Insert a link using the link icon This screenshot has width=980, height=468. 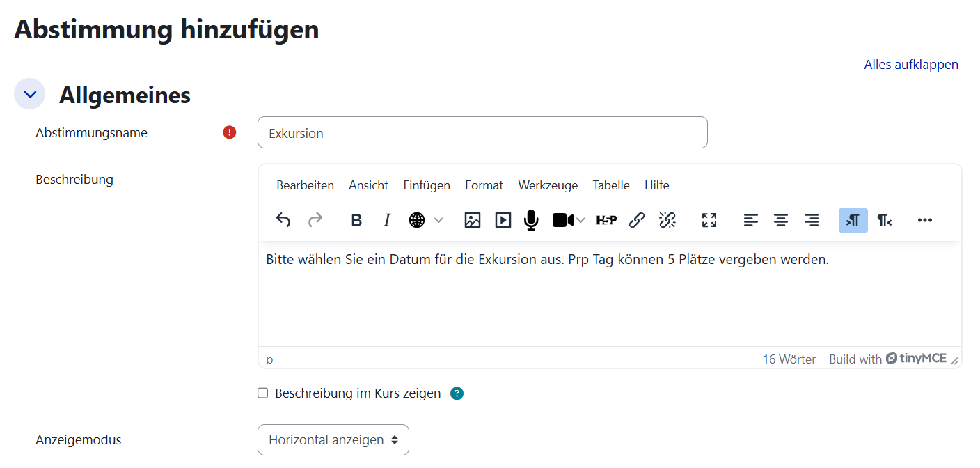(636, 220)
